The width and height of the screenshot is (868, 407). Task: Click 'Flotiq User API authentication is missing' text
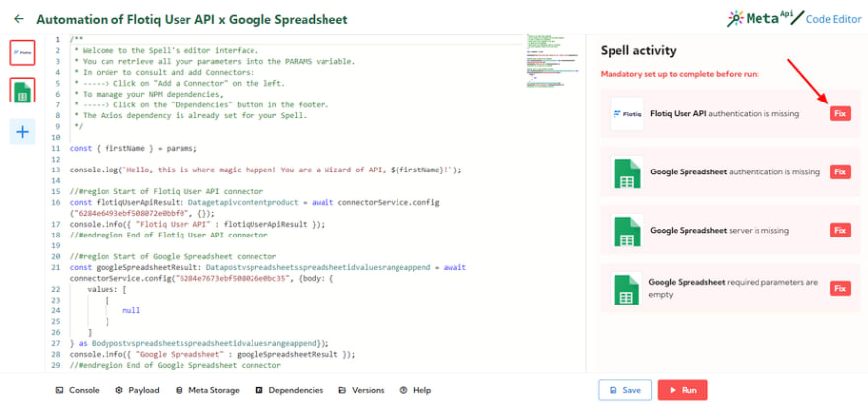pos(725,114)
